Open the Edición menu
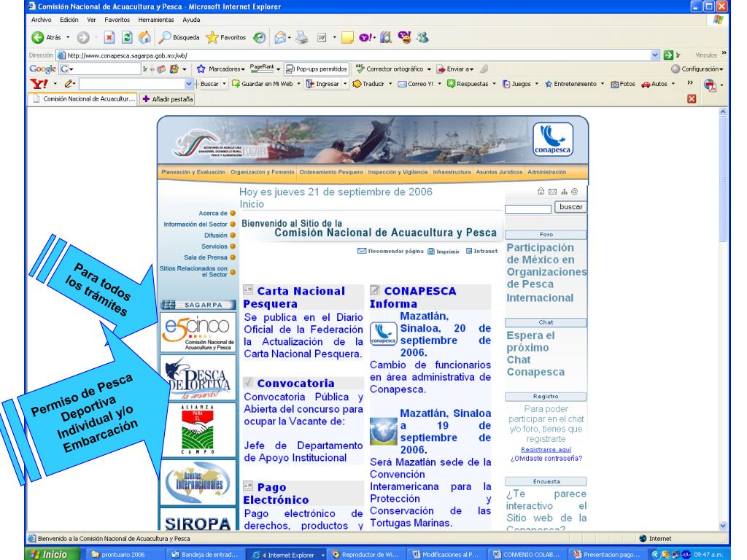 coord(69,20)
